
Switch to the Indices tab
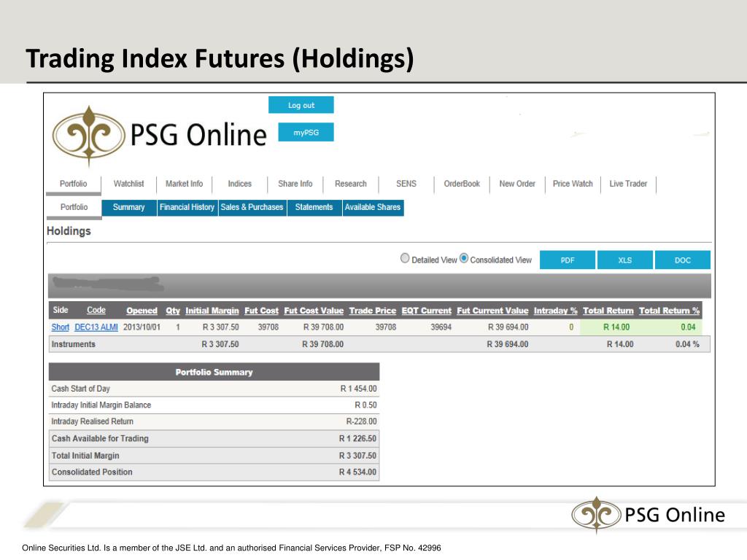[239, 184]
